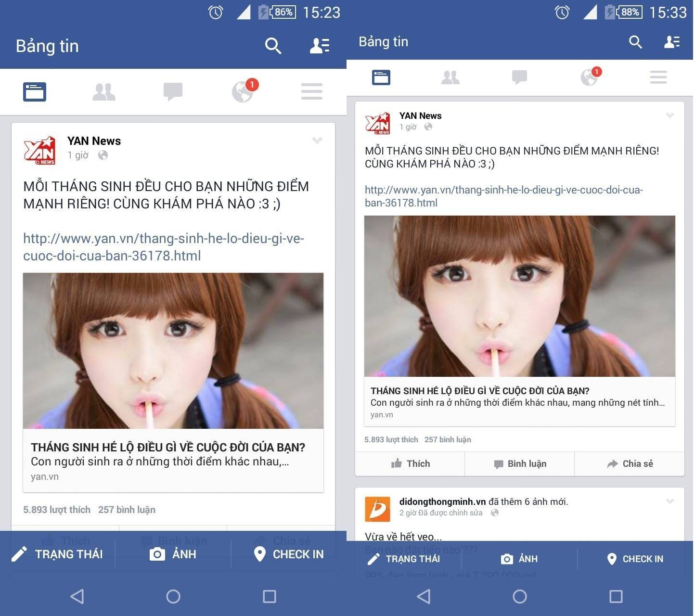Screen dimensions: 695x616
Task: Open article headline card in right screen
Action: [520, 401]
